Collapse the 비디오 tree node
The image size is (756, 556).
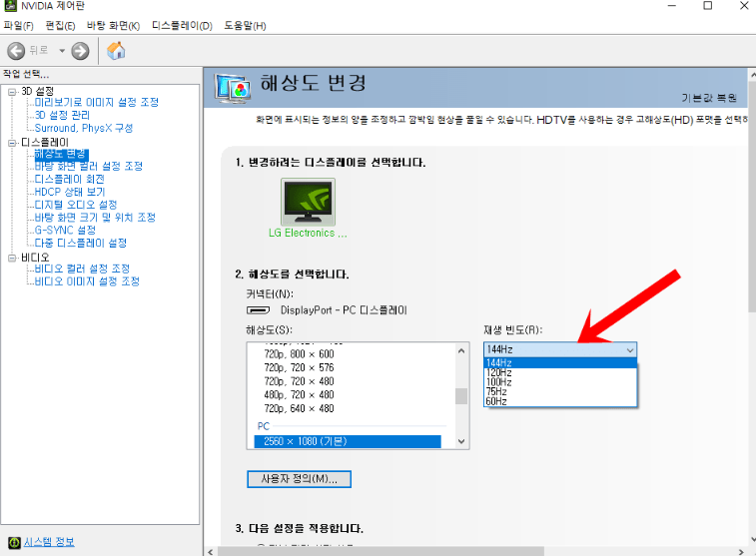coord(12,259)
